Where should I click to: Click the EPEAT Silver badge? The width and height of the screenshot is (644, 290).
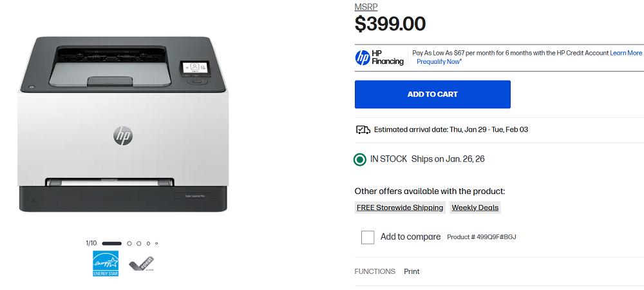142,264
